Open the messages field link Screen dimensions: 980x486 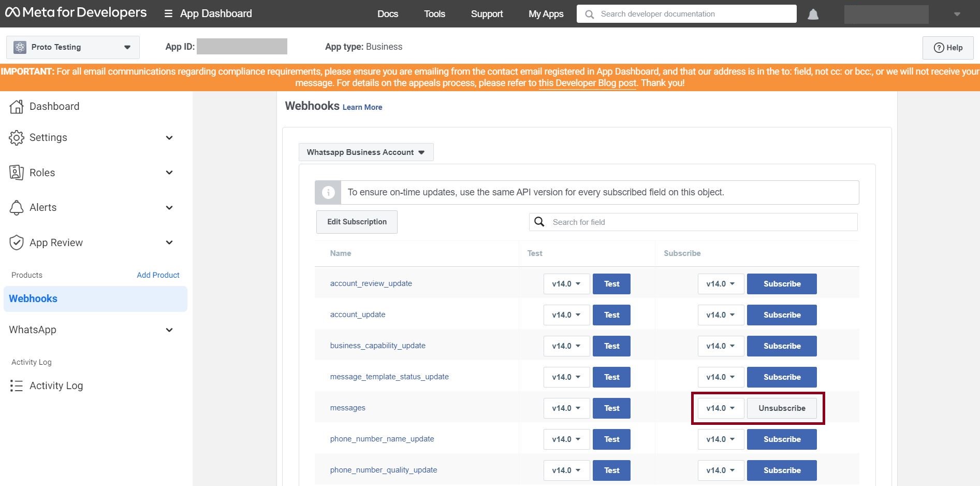pyautogui.click(x=348, y=408)
